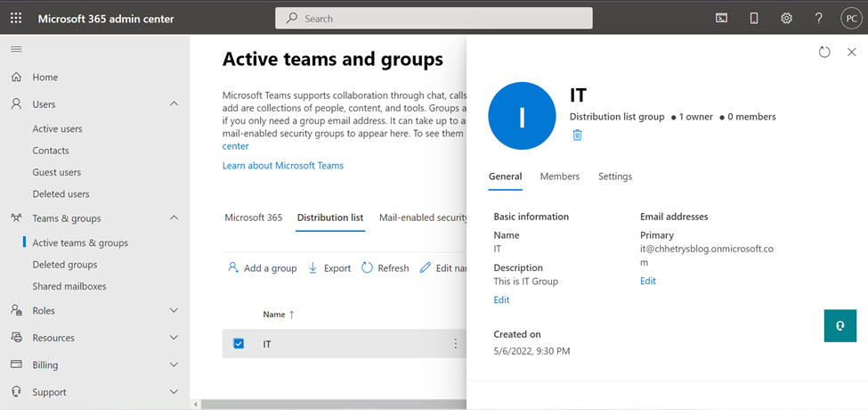
Task: Go to Active teams & groups
Action: tap(80, 242)
